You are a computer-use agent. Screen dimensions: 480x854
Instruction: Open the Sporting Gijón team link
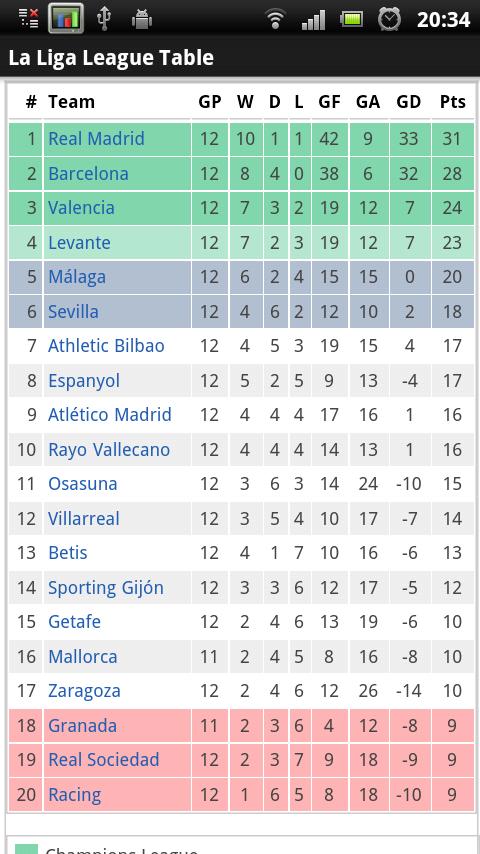[x=106, y=588]
